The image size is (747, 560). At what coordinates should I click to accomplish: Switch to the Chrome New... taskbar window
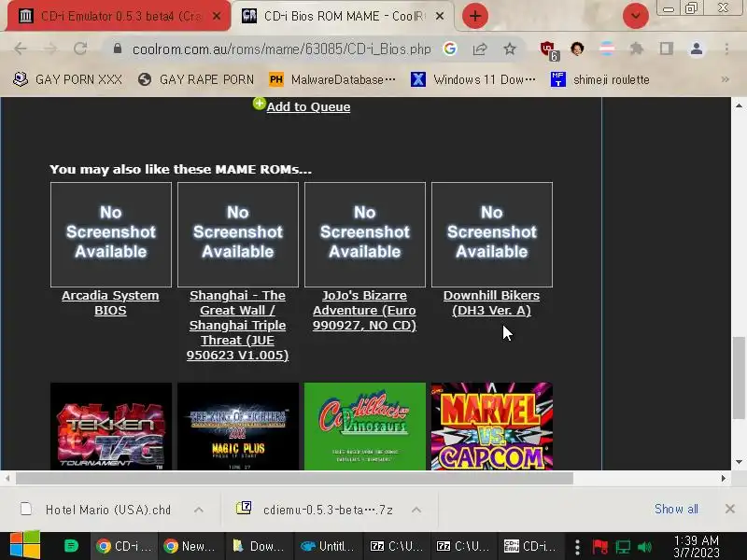(x=190, y=546)
